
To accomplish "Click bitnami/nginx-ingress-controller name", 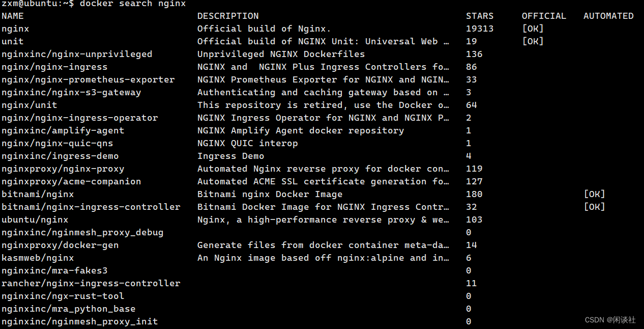I will [91, 207].
